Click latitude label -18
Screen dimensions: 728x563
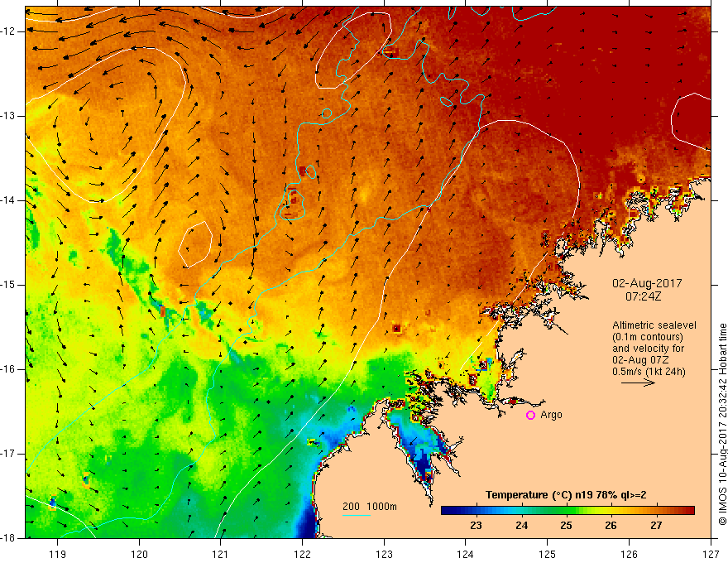(x=9, y=538)
